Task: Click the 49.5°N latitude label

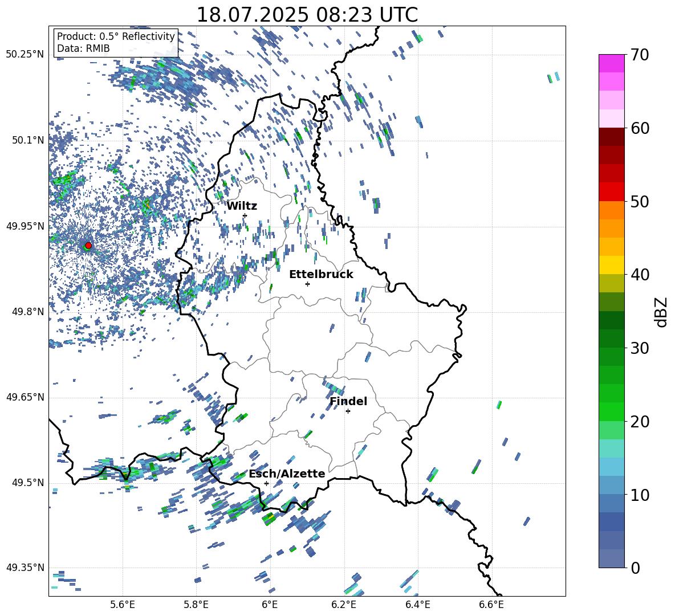Action: click(x=28, y=483)
